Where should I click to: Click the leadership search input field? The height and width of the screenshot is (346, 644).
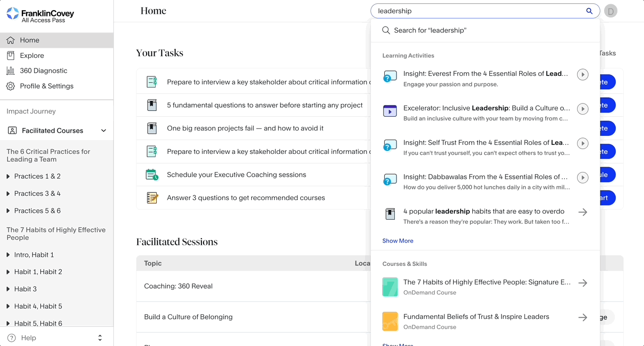click(478, 11)
